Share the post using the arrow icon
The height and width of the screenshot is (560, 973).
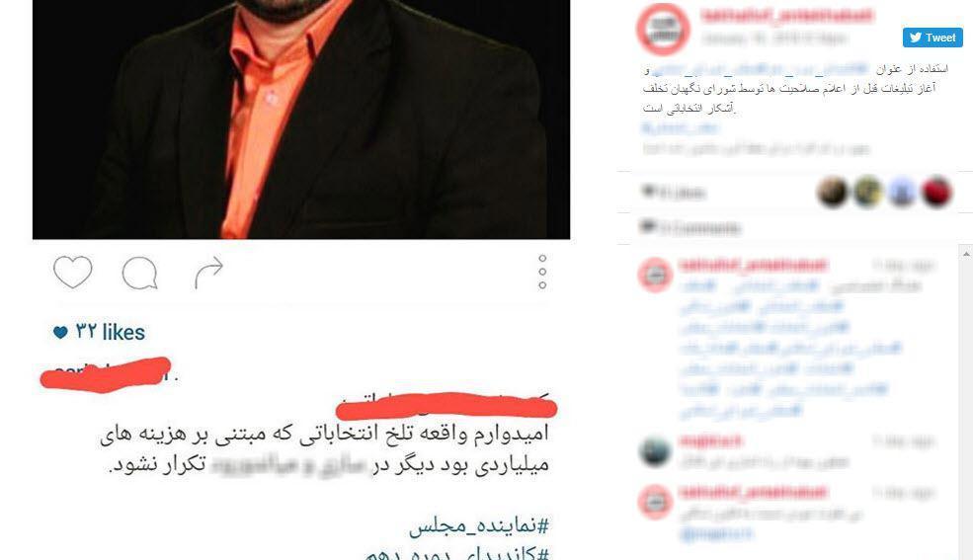point(208,273)
